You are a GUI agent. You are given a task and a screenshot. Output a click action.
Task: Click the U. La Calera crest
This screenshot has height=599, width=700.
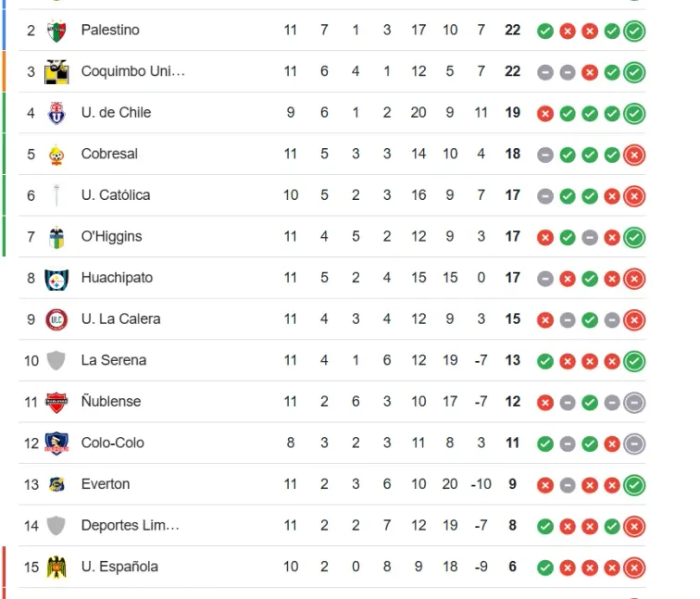pyautogui.click(x=56, y=318)
